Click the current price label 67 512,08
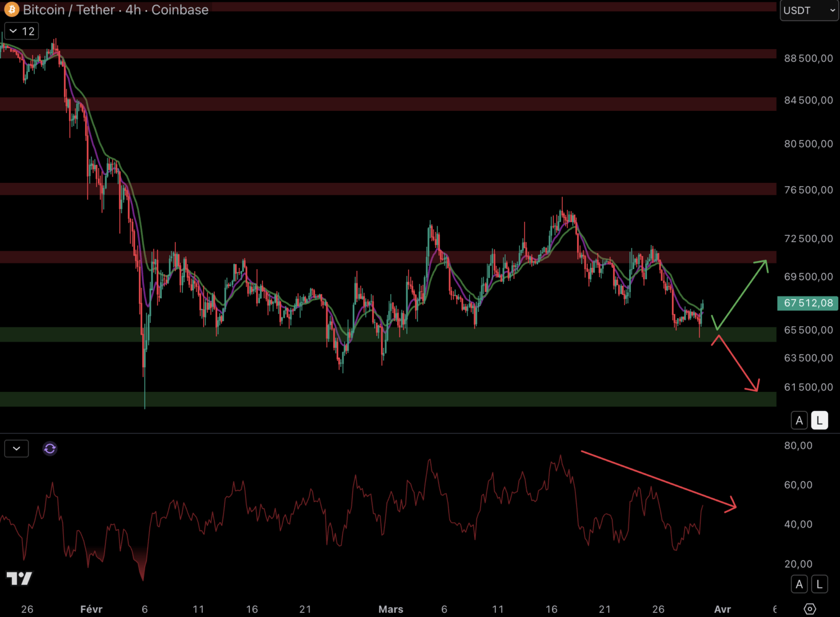Screen dimensions: 840x617 point(807,303)
